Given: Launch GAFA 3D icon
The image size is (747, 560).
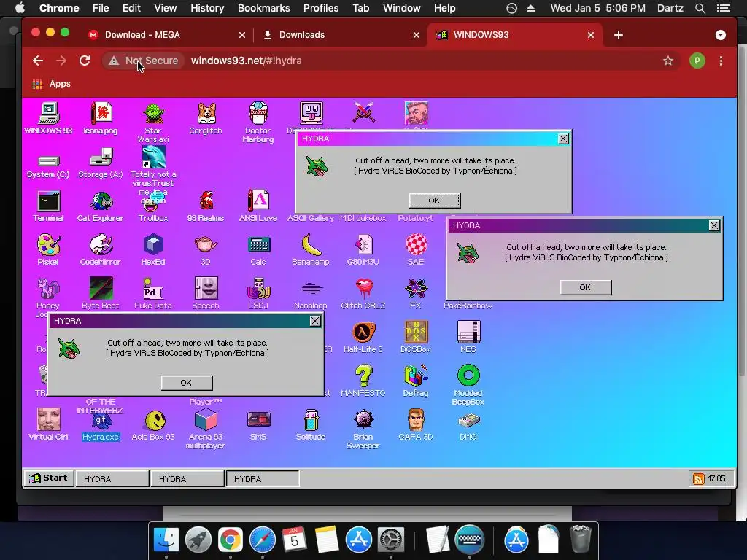Looking at the screenshot, I should pos(415,425).
